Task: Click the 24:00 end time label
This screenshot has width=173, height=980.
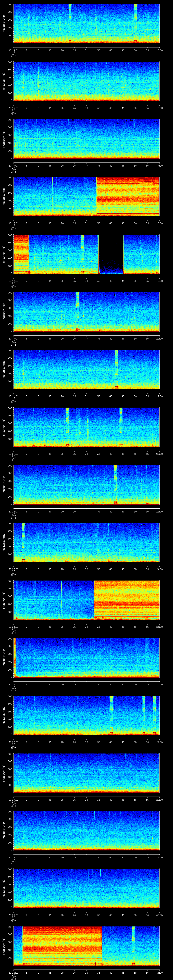Action: point(160,569)
